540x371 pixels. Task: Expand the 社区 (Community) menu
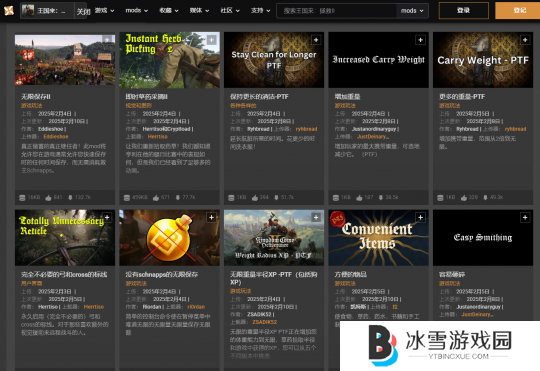click(230, 11)
